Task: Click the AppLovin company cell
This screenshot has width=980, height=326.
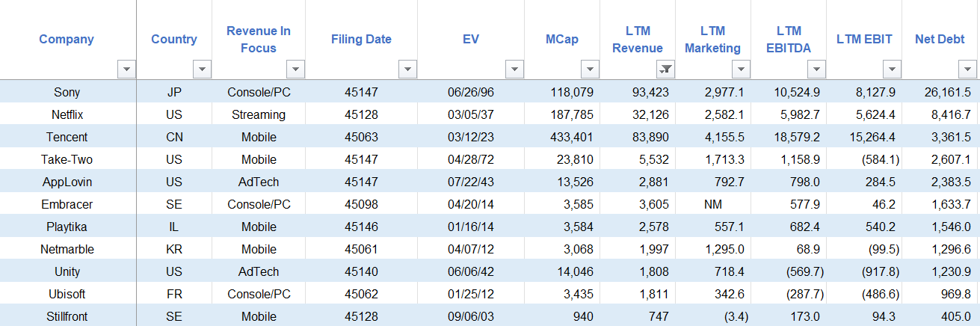Action: tap(67, 182)
